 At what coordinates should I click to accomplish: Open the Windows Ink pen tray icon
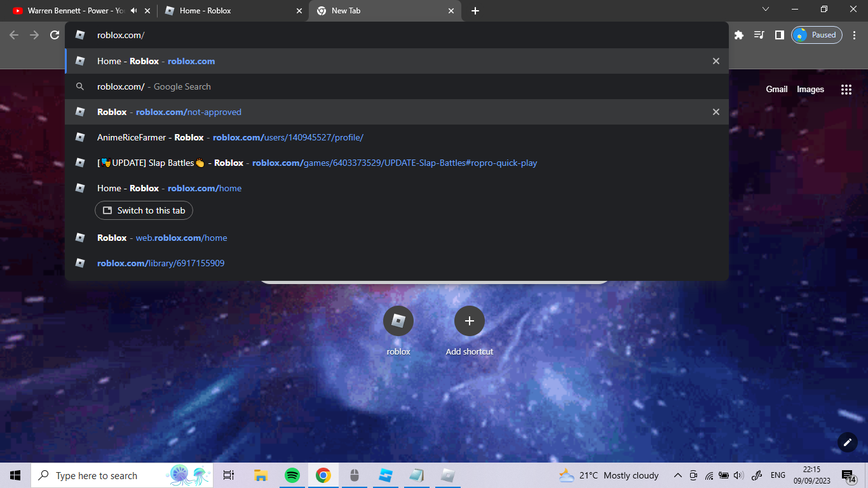[x=757, y=475]
